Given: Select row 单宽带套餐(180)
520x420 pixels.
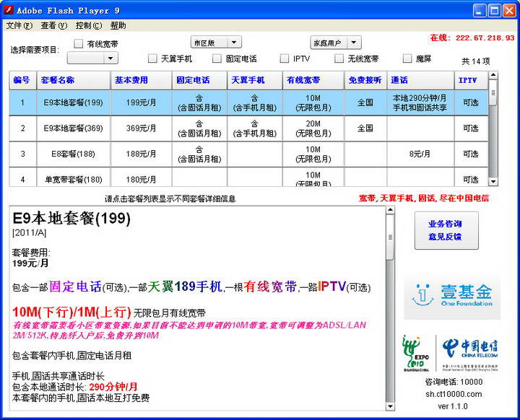Looking at the screenshot, I should click(248, 177).
